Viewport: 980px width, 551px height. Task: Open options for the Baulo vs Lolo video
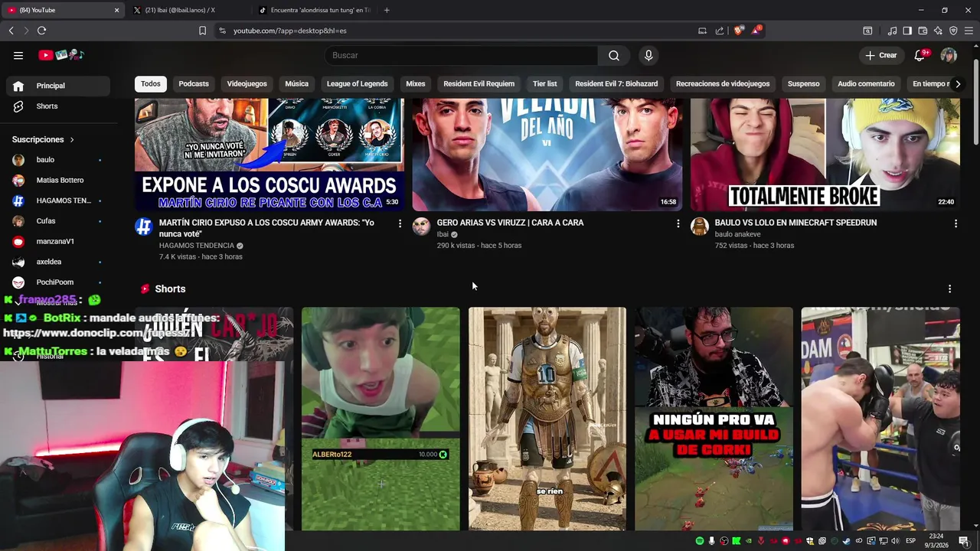pos(955,223)
